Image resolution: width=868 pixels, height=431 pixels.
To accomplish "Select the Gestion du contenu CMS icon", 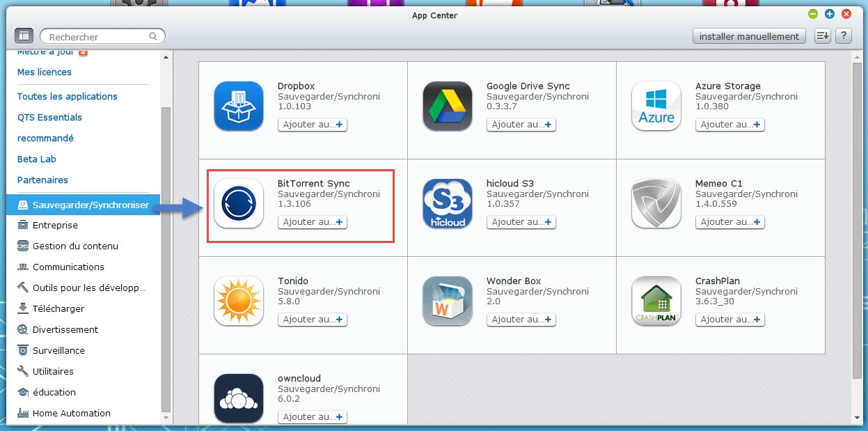I will [23, 246].
